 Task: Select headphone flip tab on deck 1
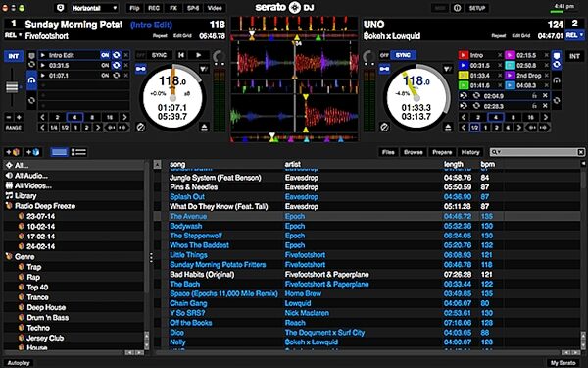coord(31,79)
